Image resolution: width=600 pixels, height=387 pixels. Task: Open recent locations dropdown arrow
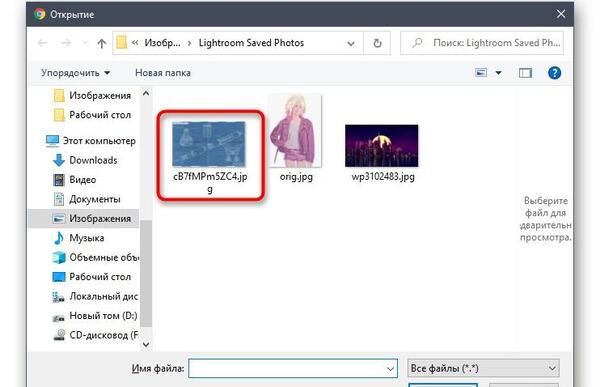pos(85,43)
